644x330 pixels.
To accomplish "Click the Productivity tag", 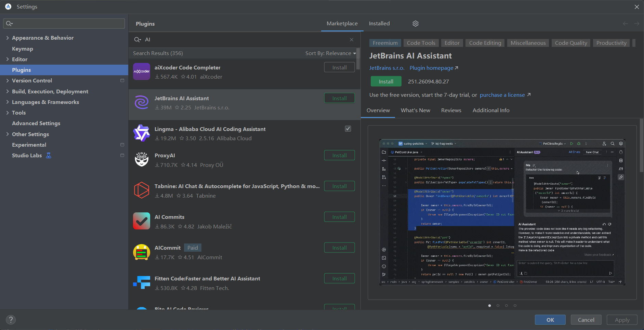I will (611, 43).
